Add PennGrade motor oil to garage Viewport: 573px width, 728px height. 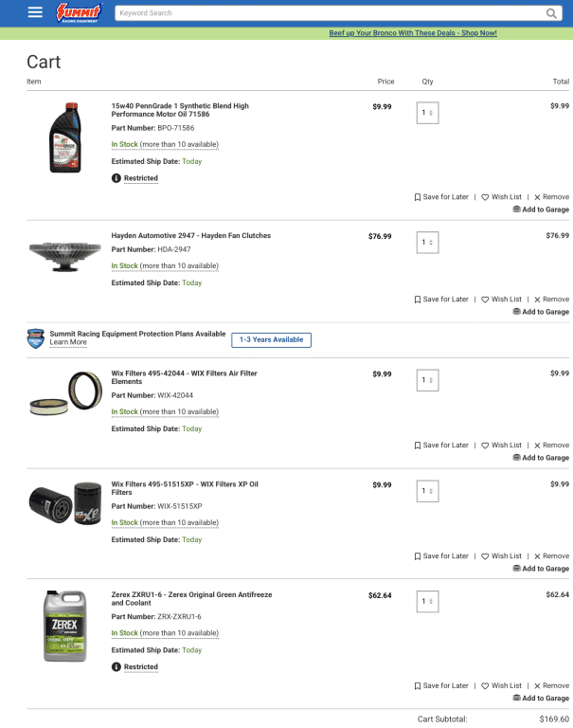coord(541,209)
